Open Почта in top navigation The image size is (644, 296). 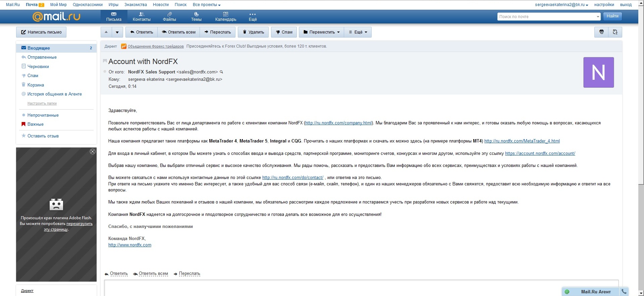pos(32,5)
